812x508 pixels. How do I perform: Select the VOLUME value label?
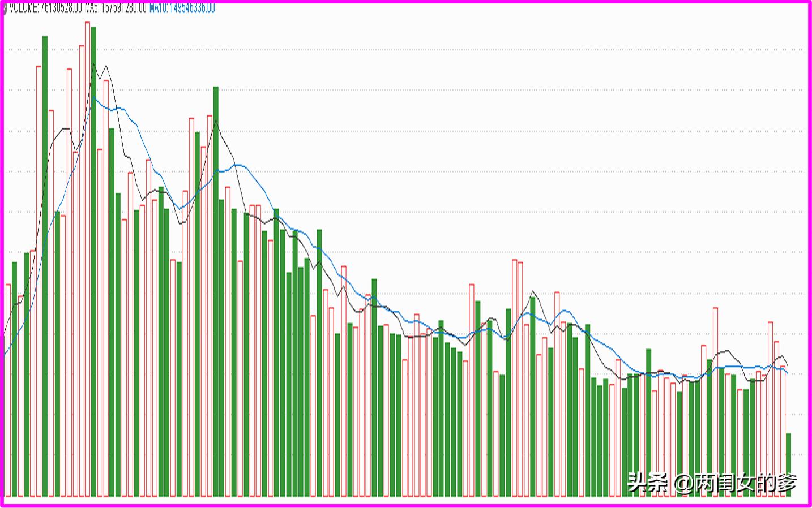[x=46, y=8]
